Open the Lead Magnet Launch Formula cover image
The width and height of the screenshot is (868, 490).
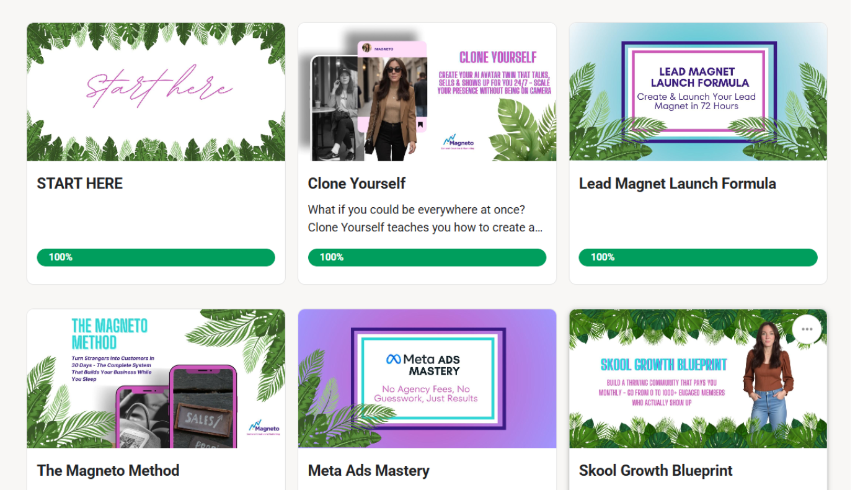(x=698, y=92)
